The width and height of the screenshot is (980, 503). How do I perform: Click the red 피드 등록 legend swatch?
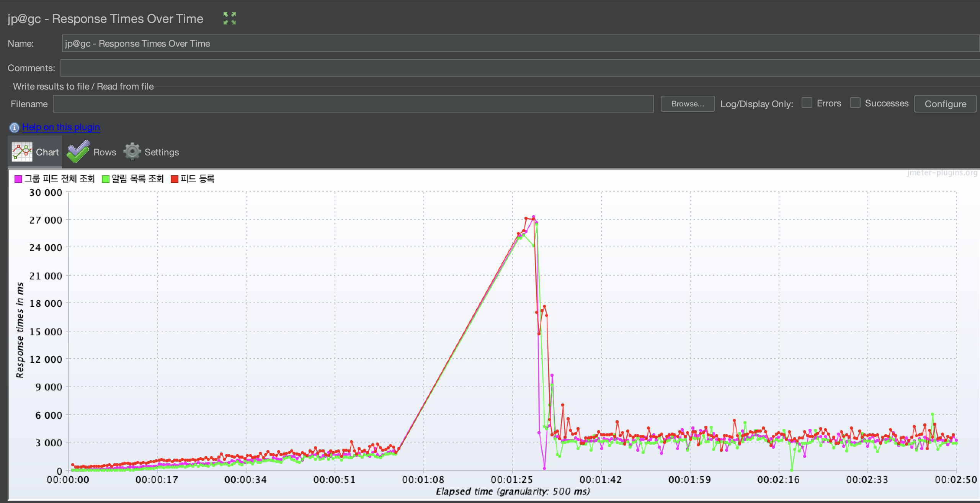(x=175, y=179)
